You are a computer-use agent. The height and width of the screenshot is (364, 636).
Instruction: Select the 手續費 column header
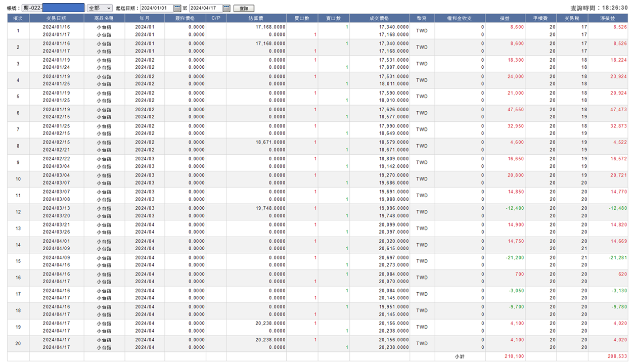540,18
